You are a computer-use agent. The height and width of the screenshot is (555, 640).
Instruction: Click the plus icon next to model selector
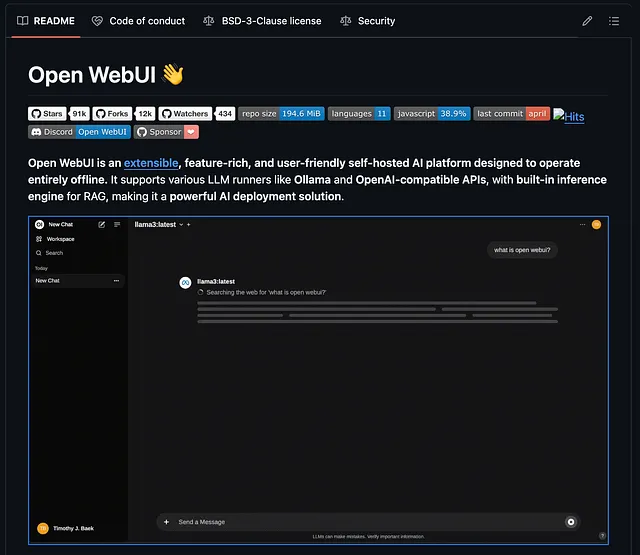coord(189,225)
